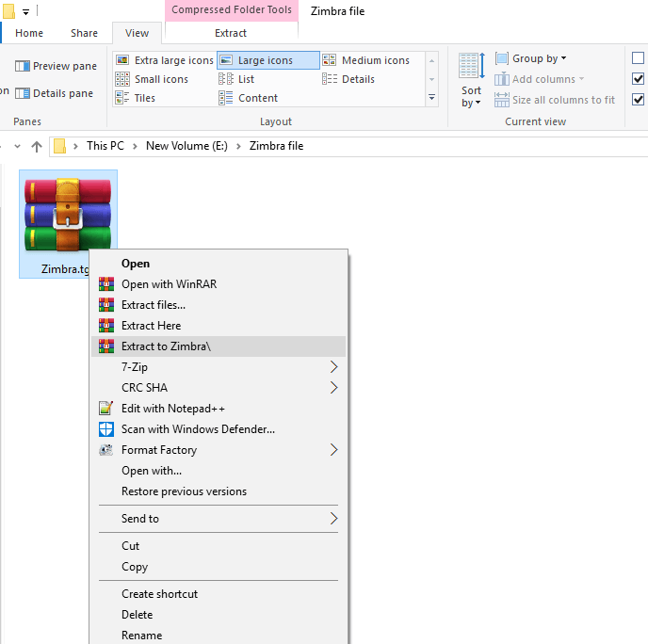648x644 pixels.
Task: Expand the layout gallery with the More arrow
Action: tap(432, 98)
